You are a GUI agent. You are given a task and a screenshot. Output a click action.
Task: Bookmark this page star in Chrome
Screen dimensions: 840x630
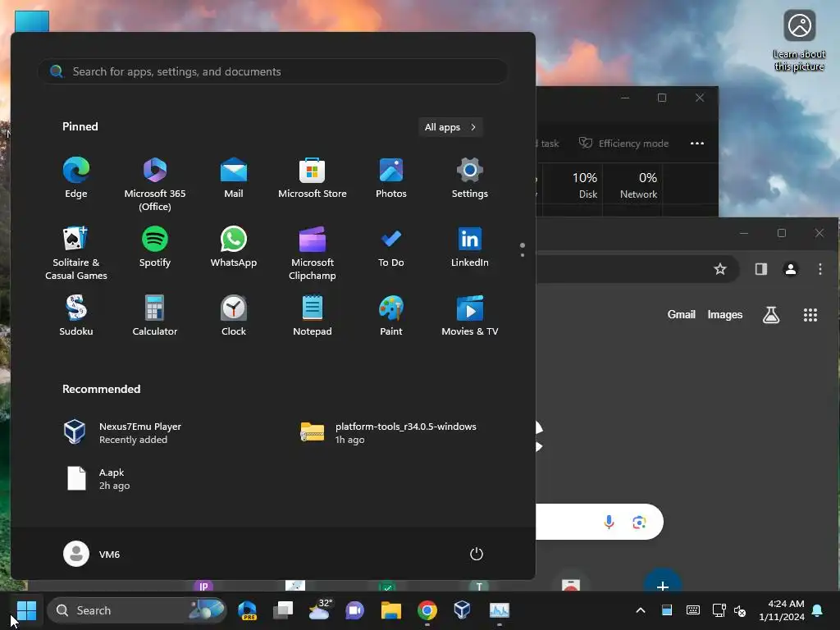pyautogui.click(x=720, y=269)
